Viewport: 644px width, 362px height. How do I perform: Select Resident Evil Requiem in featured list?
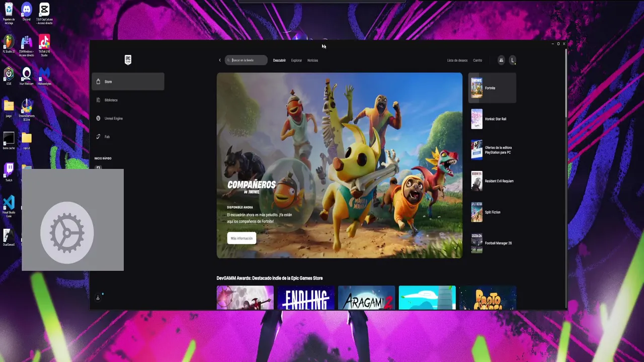[x=492, y=181]
